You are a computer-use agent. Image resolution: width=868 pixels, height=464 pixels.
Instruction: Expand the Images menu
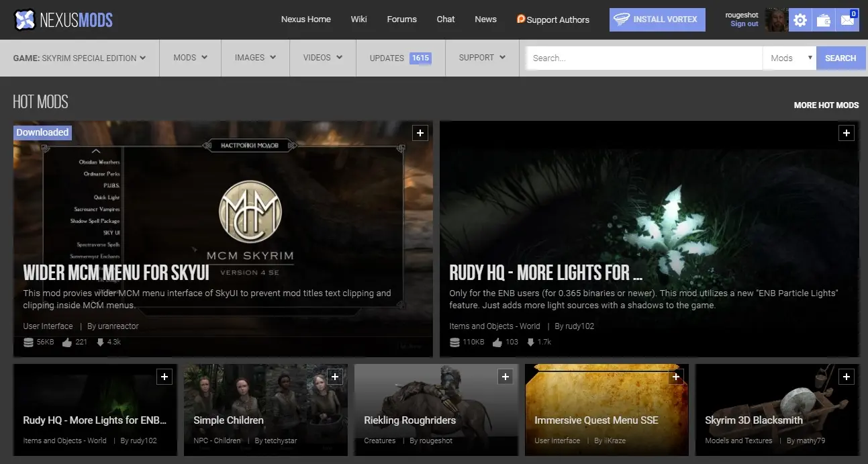[x=255, y=58]
